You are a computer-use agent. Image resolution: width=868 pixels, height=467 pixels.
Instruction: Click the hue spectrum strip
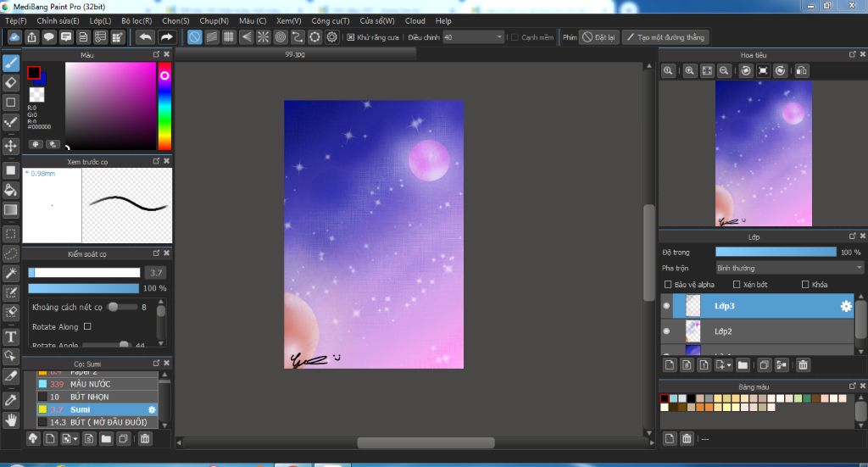164,106
